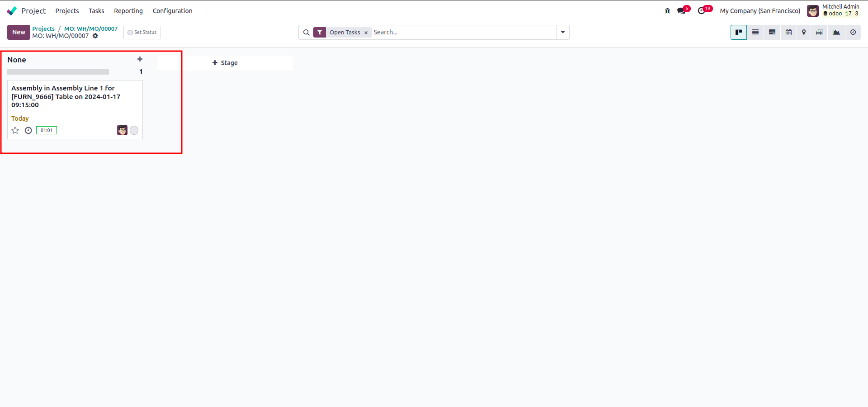Go back via Projects breadcrumb

43,28
